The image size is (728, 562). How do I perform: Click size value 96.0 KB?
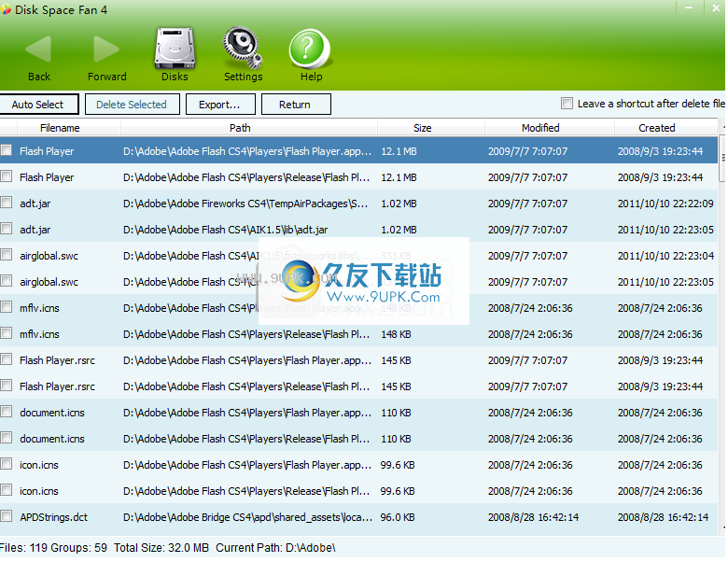pos(398,517)
